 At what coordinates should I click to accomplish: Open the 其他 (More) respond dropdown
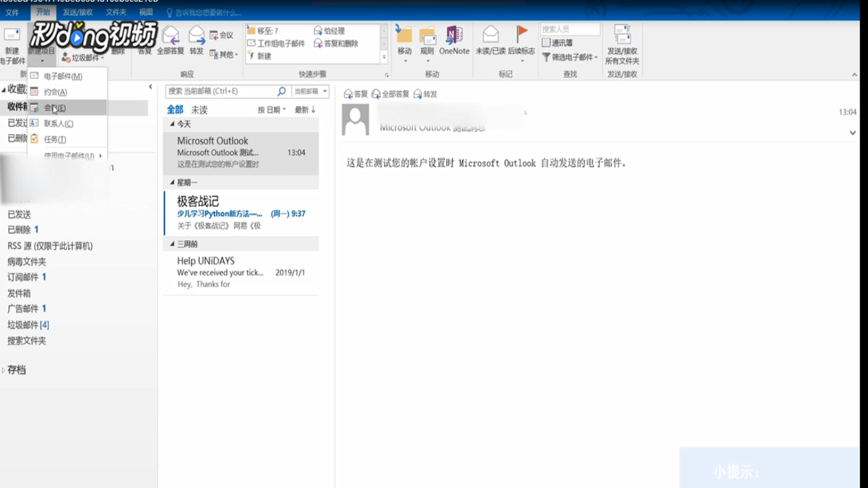click(224, 55)
